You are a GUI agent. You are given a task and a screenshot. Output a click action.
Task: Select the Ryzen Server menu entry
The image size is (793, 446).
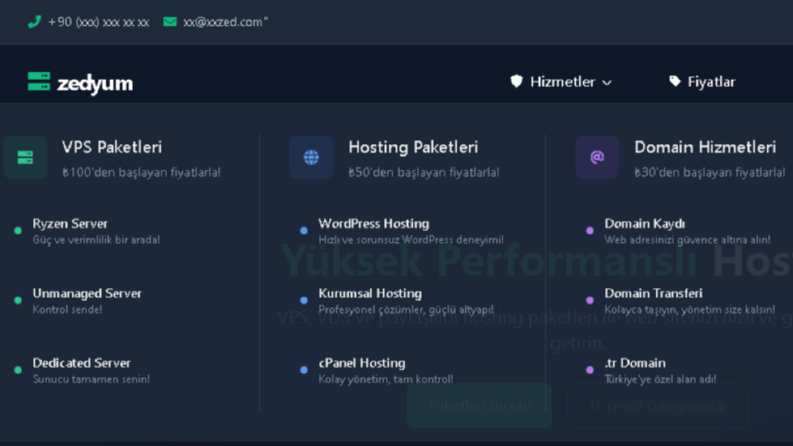tap(70, 224)
